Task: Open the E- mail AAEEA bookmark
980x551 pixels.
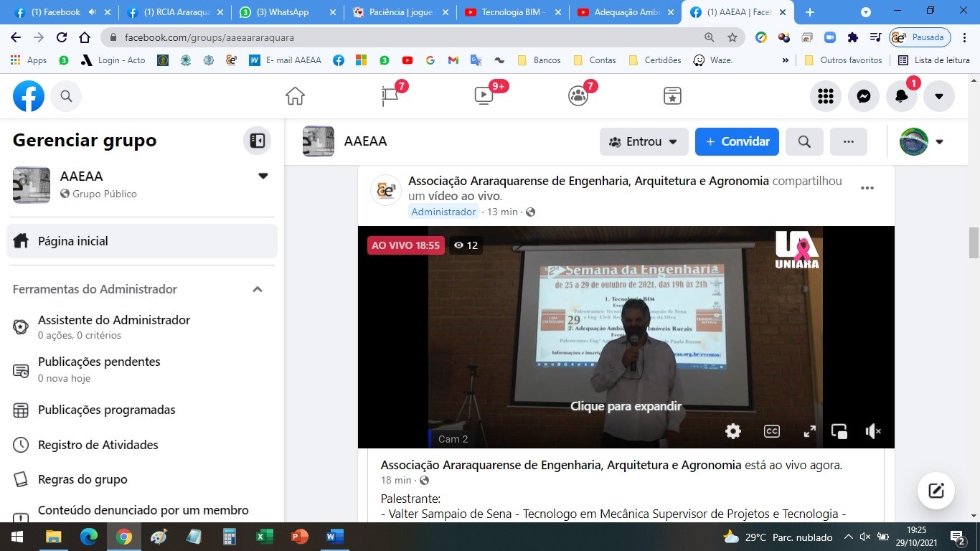Action: (x=285, y=60)
